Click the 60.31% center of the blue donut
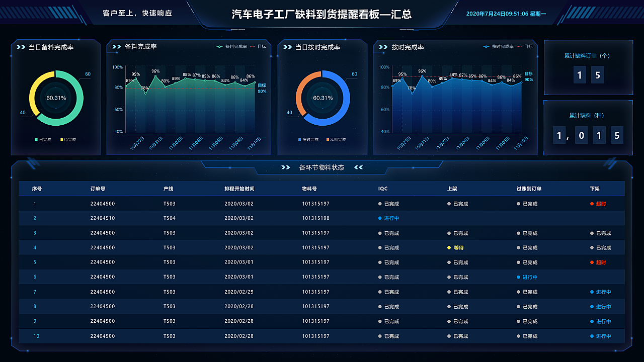Viewport: 644px width, 362px height. point(323,98)
